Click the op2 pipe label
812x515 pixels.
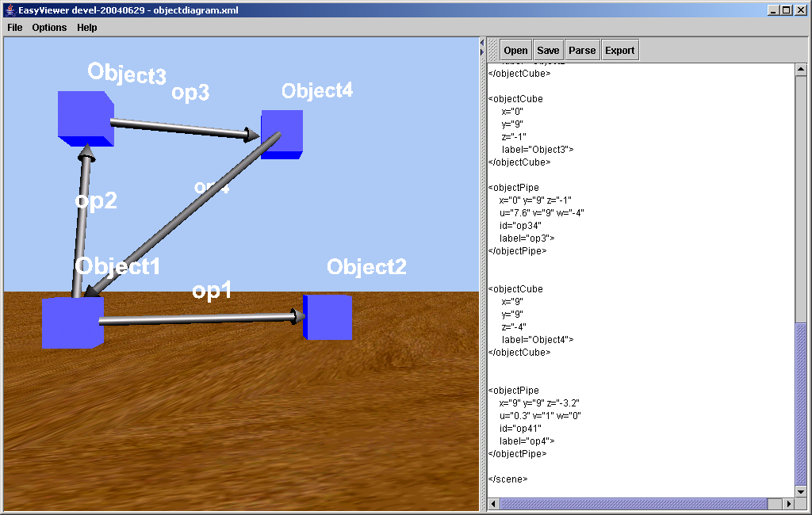[96, 200]
